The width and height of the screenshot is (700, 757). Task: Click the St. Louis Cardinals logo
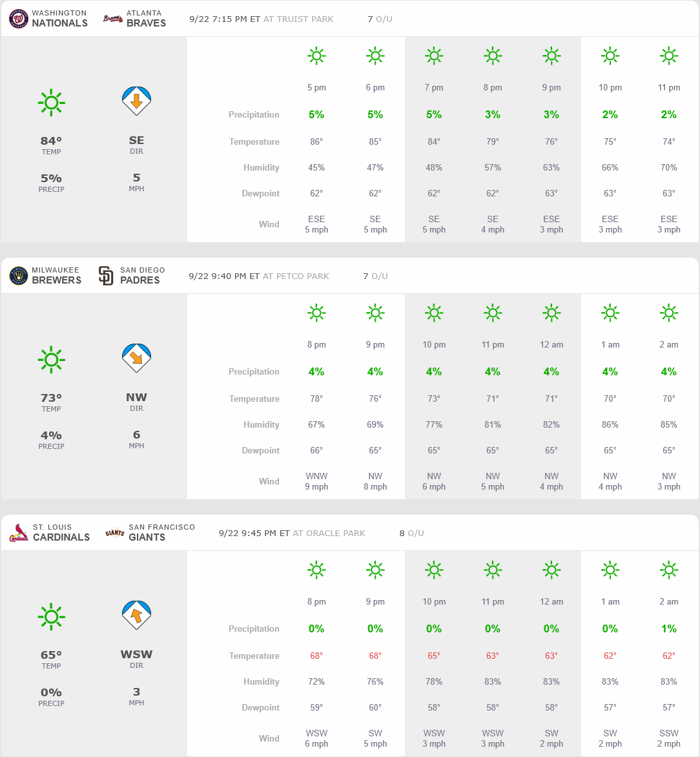[18, 533]
